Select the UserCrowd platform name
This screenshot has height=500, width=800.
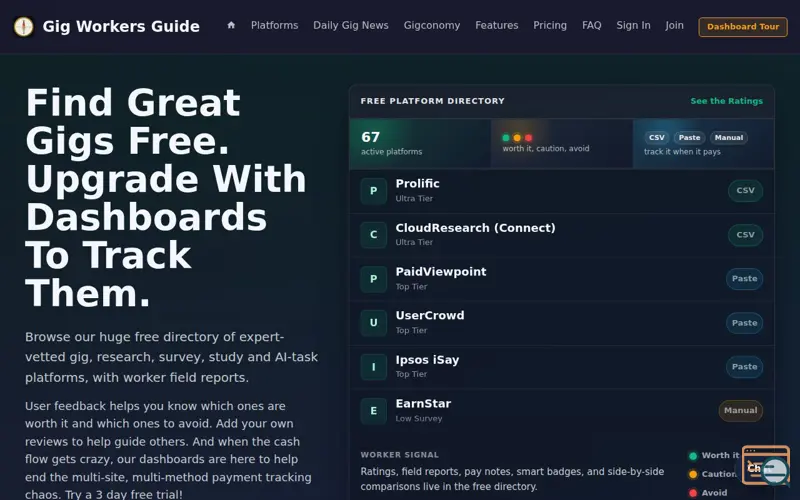click(430, 316)
